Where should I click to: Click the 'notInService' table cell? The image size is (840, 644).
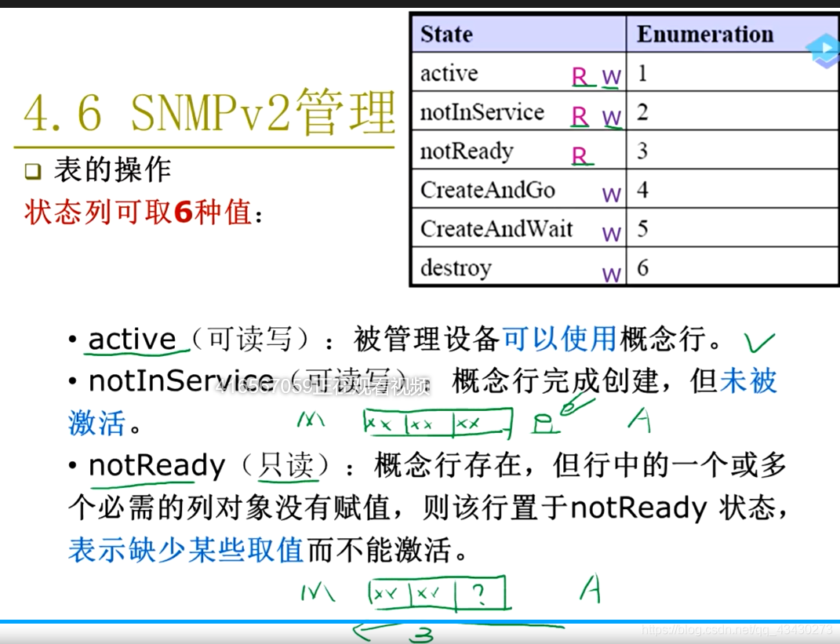click(x=518, y=111)
